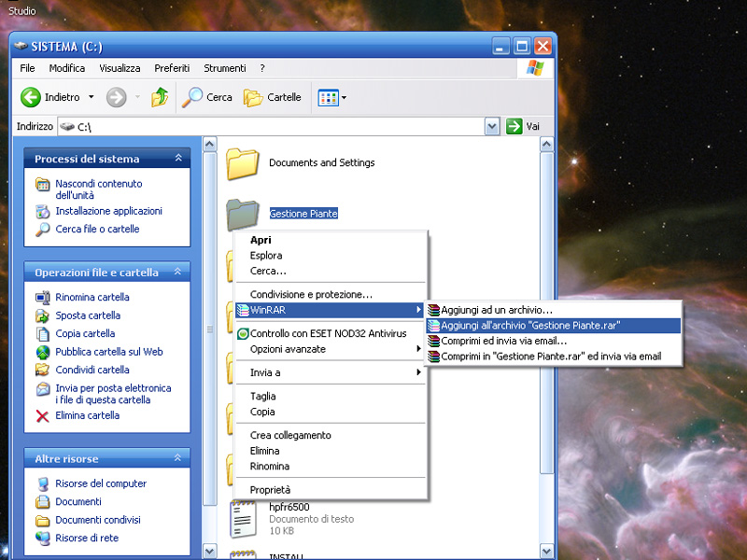Image resolution: width=747 pixels, height=560 pixels.
Task: Click the Installazione applicazioni icon
Action: (x=43, y=212)
